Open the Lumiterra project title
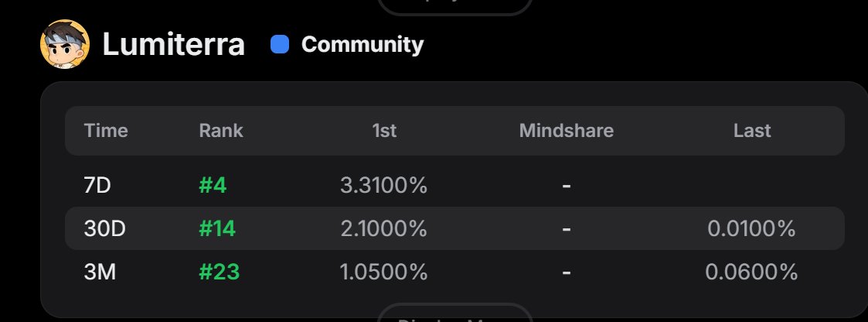This screenshot has width=868, height=322. click(173, 45)
